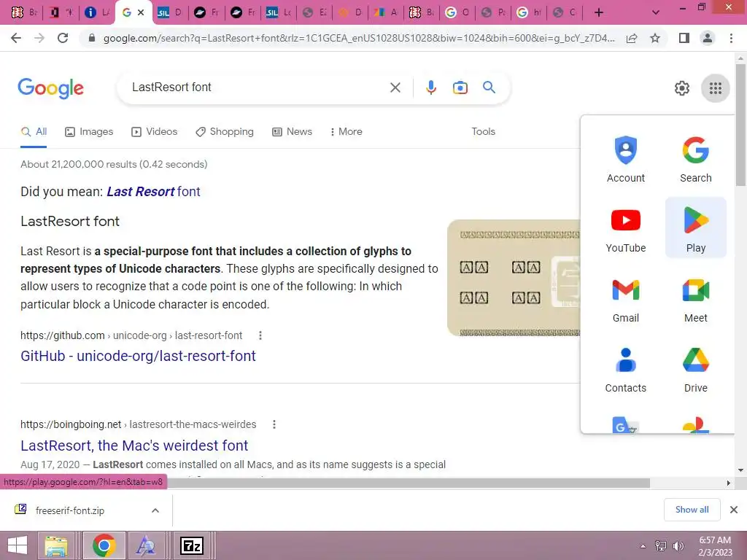Viewport: 747px width, 560px height.
Task: Click the browser forward arrow
Action: 39,38
